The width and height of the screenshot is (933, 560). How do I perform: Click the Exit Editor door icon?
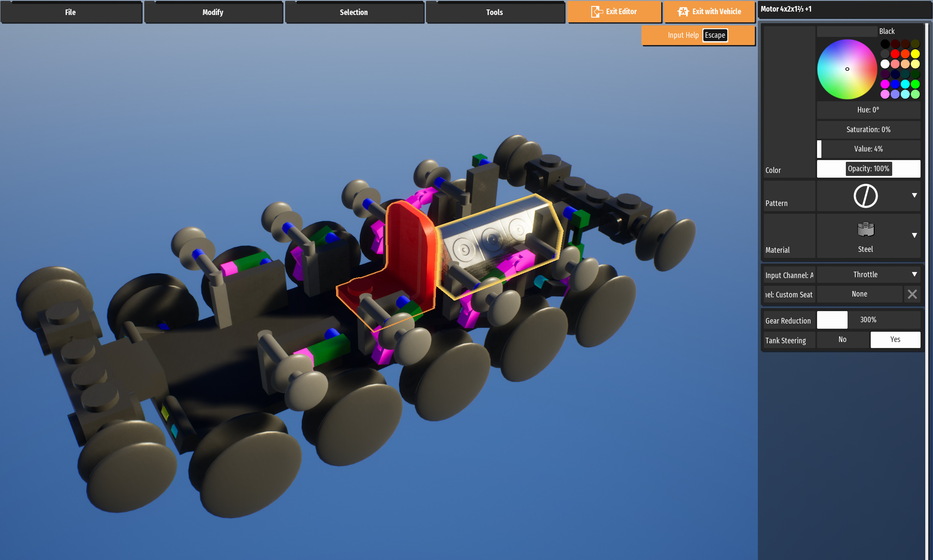(x=596, y=12)
